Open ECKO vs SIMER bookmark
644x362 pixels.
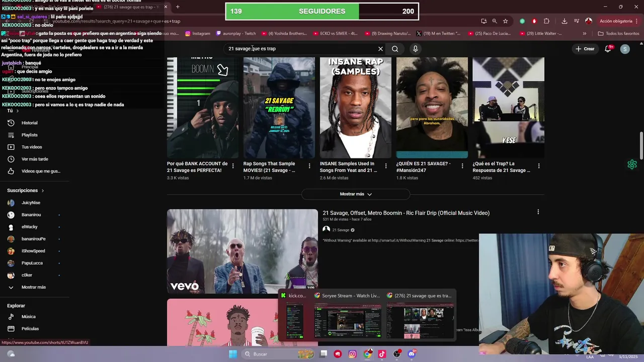(x=335, y=34)
